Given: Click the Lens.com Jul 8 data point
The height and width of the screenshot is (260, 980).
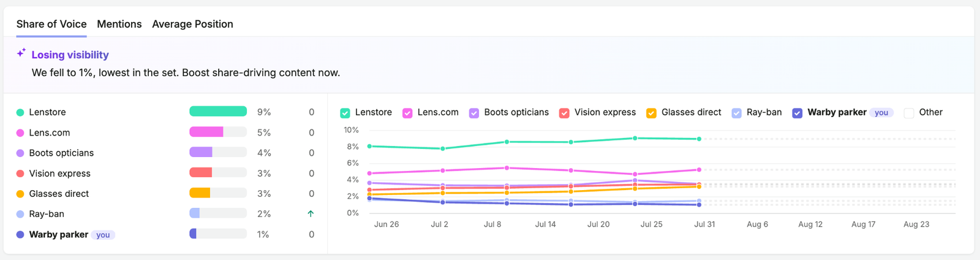Looking at the screenshot, I should [x=507, y=168].
